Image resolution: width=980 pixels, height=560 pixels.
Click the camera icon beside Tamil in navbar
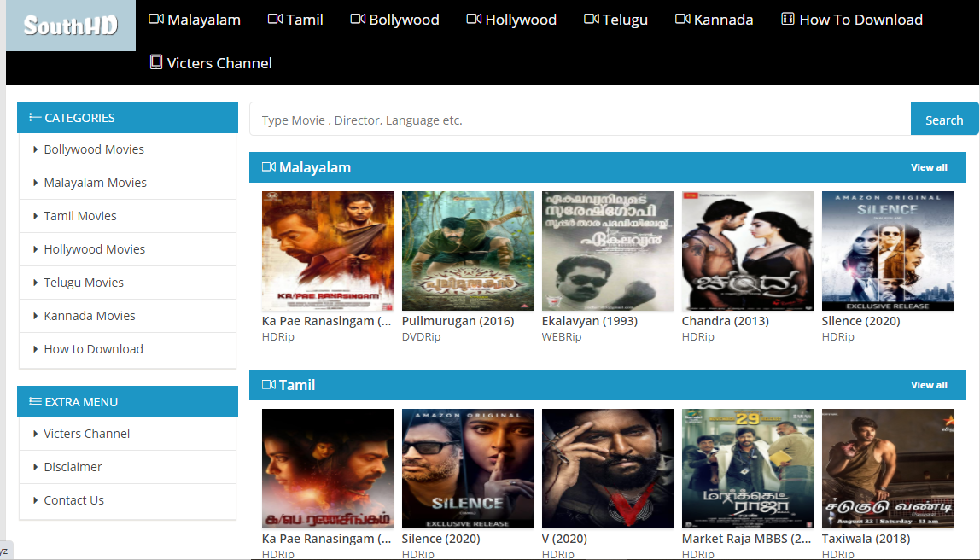[x=275, y=19]
